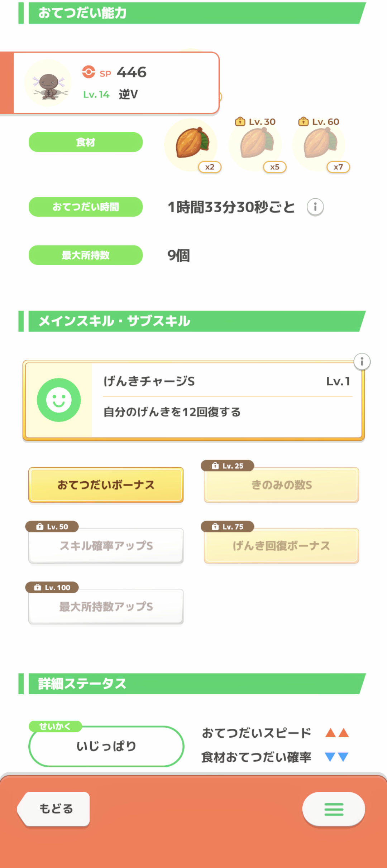387x868 pixels.
Task: Tap the Lv. 30 locked ingredient icon
Action: coord(255,144)
